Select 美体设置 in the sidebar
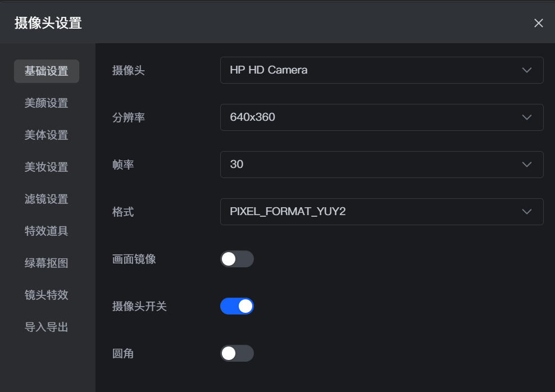The image size is (555, 392). pos(47,135)
